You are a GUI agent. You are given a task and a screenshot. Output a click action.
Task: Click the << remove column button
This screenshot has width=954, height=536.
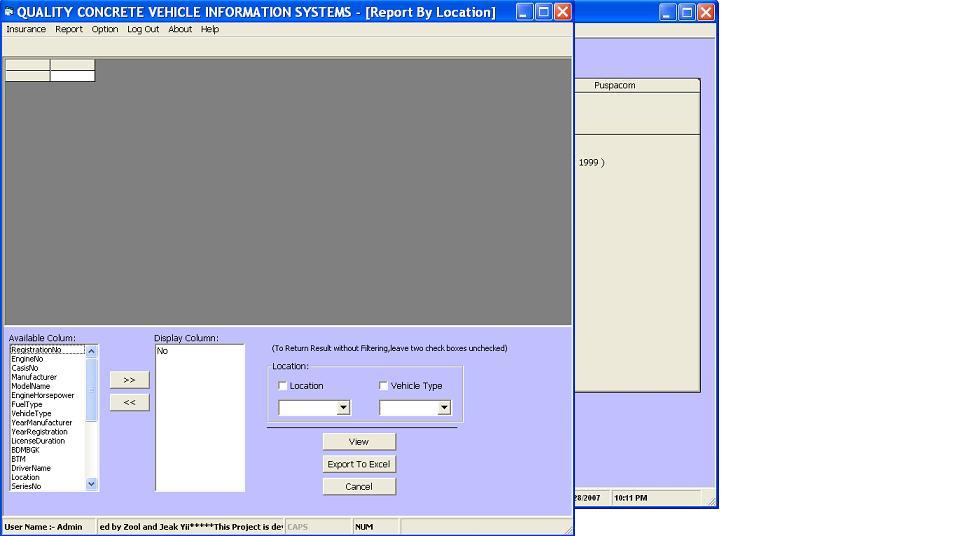(129, 402)
